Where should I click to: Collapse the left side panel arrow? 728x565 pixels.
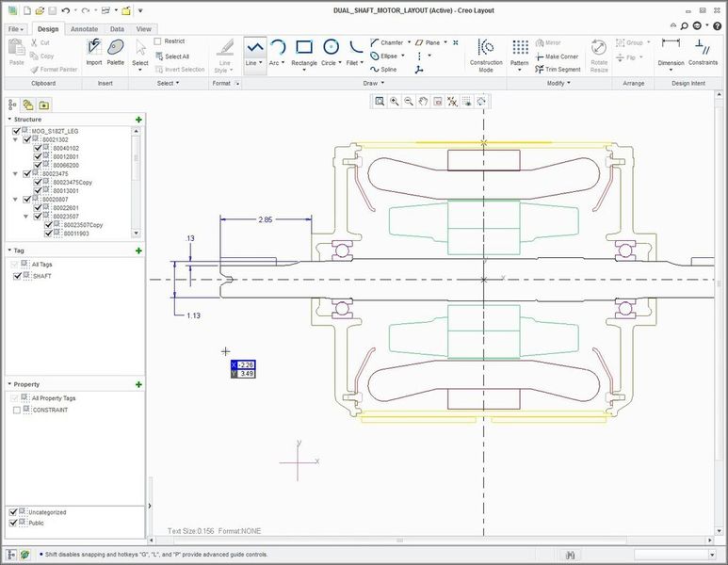[150, 506]
